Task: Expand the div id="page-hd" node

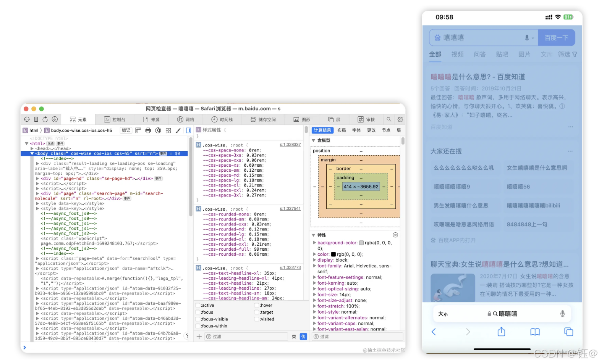Action: tap(37, 178)
